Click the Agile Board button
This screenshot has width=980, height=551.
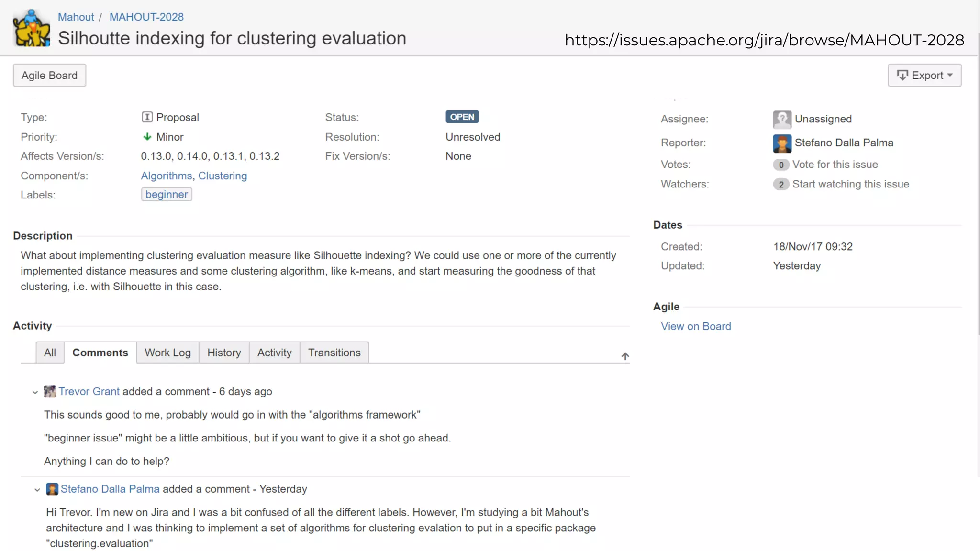pos(49,76)
